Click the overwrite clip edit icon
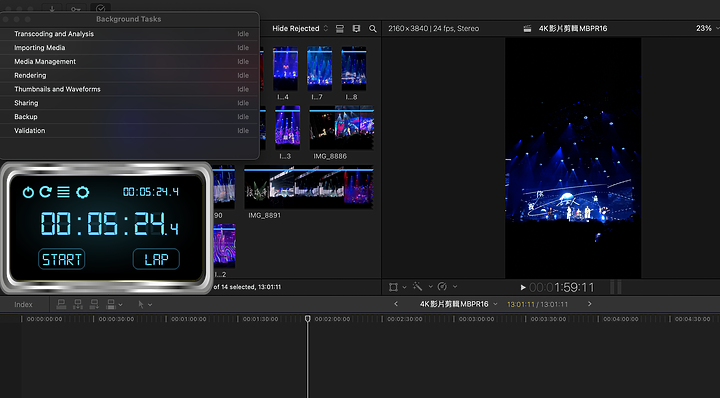The image size is (720, 398). [x=111, y=304]
